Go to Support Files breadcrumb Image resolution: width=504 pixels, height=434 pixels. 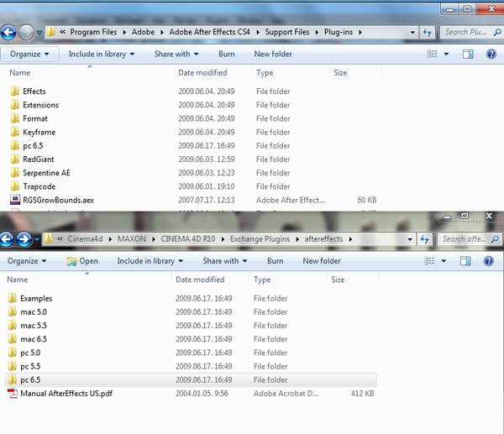tap(287, 32)
